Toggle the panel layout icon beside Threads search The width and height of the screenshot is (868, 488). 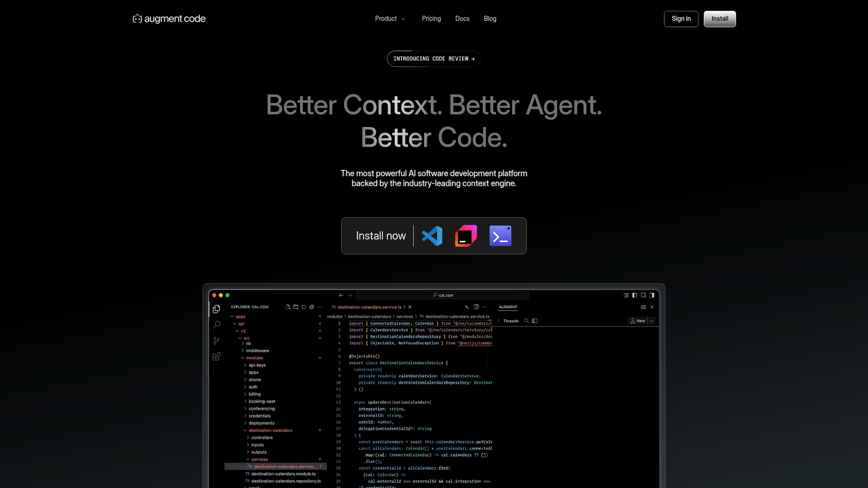point(535,321)
